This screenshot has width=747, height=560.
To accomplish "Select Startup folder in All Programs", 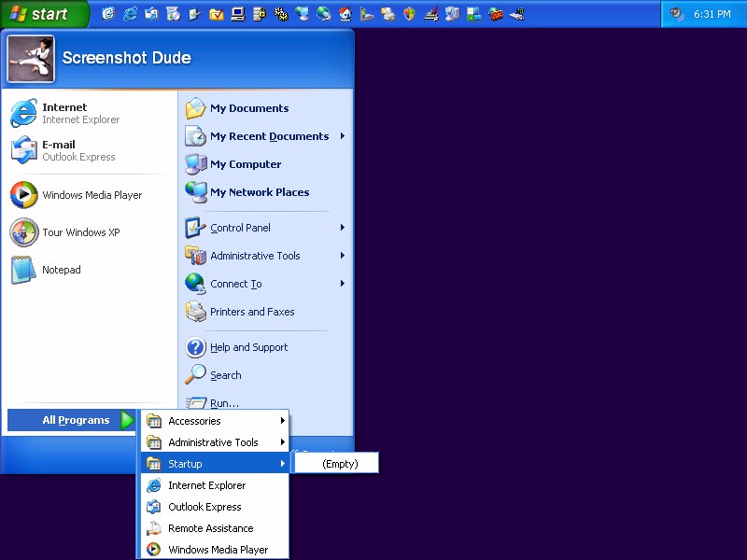I will coord(185,464).
